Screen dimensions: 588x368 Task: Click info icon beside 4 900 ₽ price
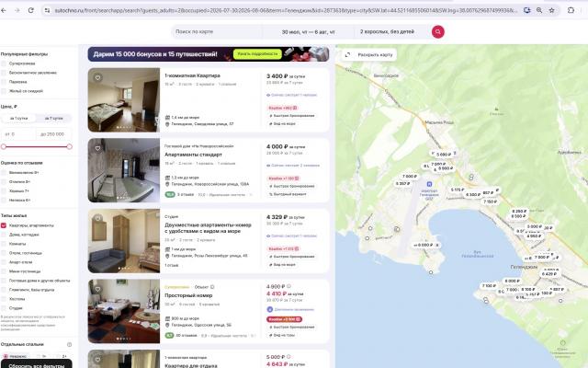click(x=288, y=286)
